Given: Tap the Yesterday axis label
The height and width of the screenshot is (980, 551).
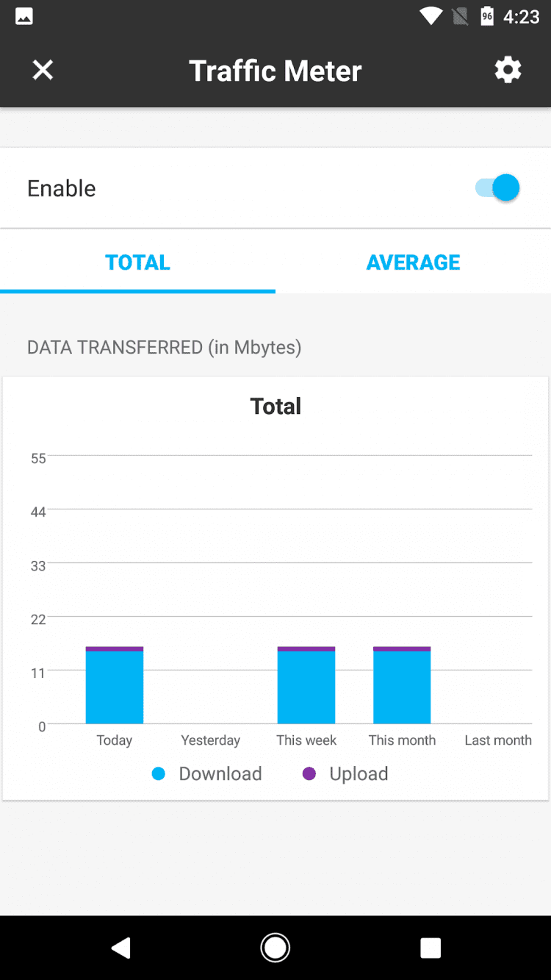Looking at the screenshot, I should pyautogui.click(x=210, y=740).
